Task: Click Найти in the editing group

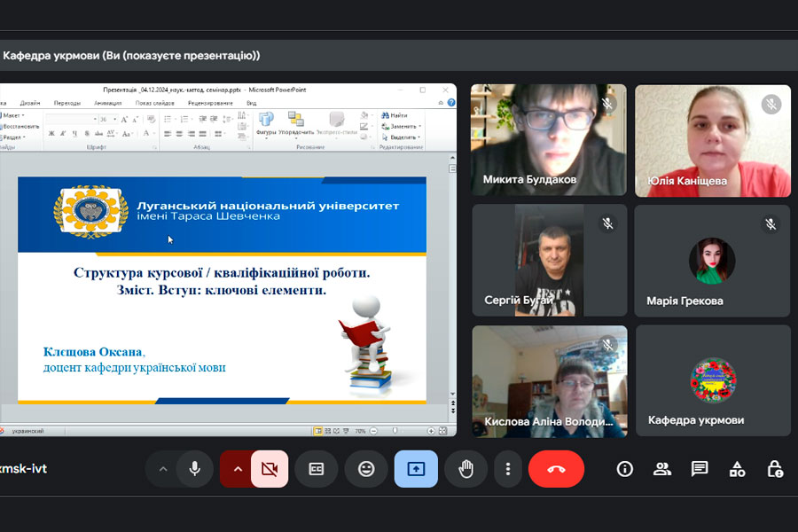Action: 395,115
